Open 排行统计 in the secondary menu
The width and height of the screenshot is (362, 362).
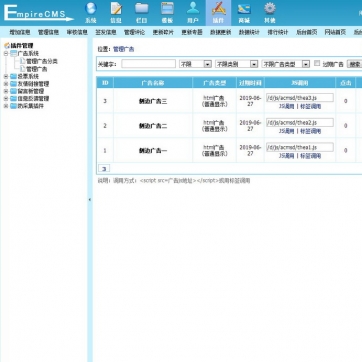pos(278,32)
